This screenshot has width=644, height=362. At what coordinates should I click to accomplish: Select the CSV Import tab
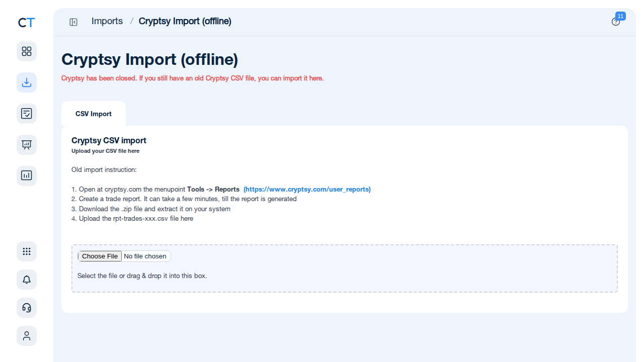(94, 114)
